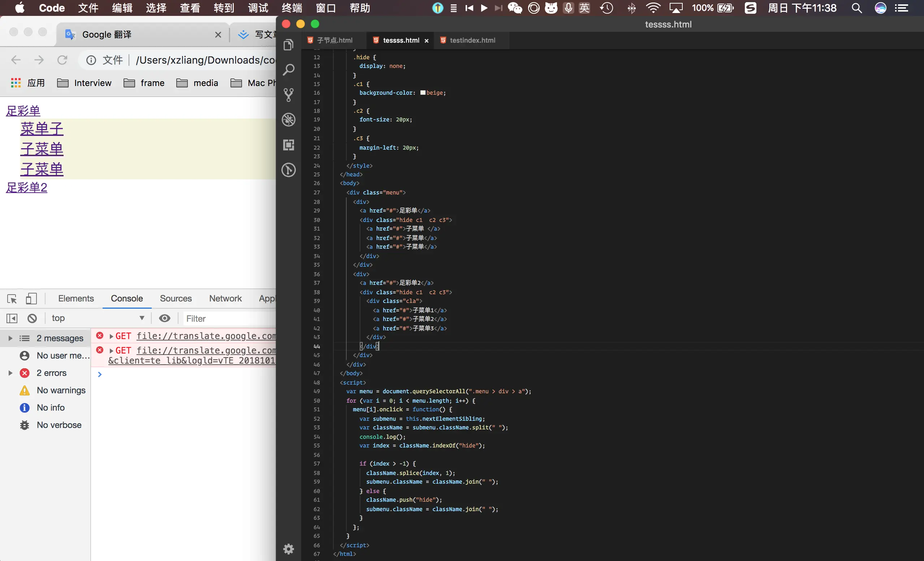Expand the 2 errors group

(x=10, y=373)
